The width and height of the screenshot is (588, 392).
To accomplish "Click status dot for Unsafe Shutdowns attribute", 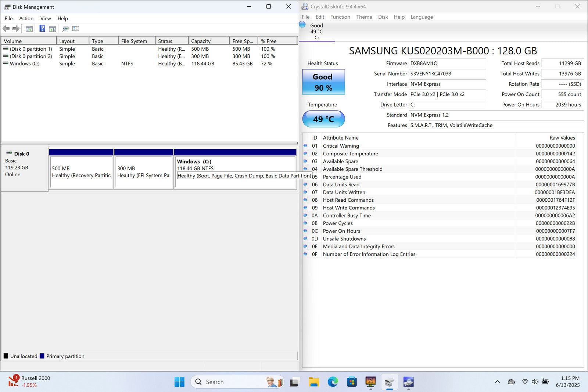I will (305, 238).
